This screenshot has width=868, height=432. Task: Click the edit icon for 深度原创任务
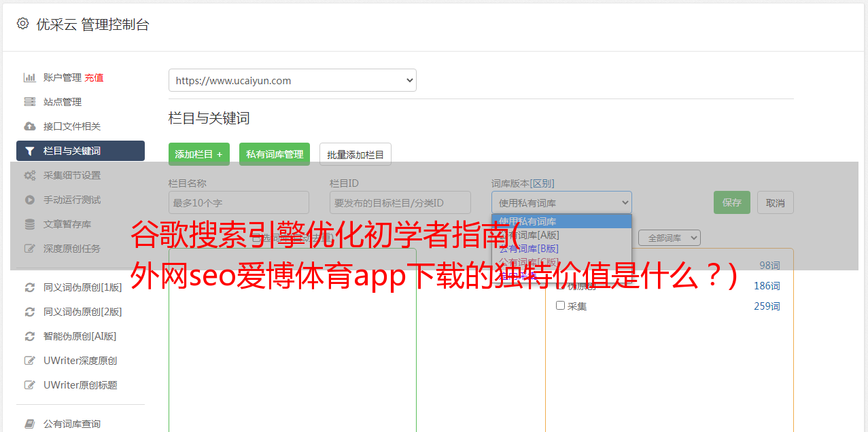click(30, 249)
